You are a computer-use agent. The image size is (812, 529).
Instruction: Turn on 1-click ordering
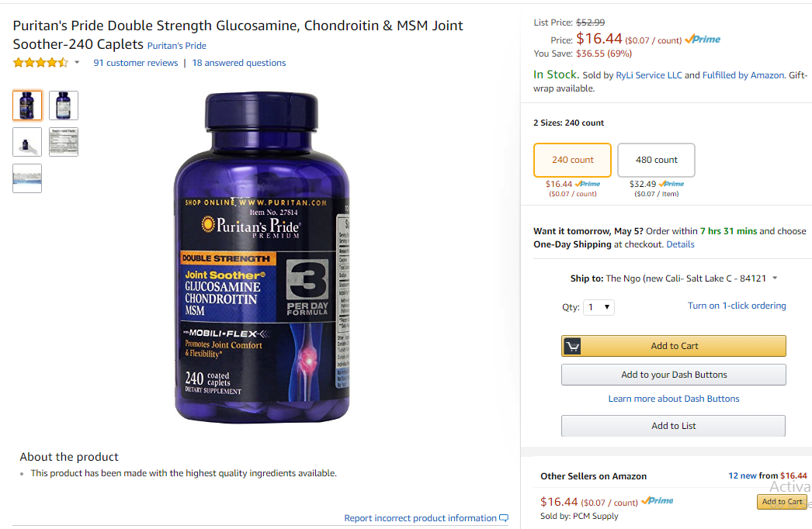coord(737,306)
